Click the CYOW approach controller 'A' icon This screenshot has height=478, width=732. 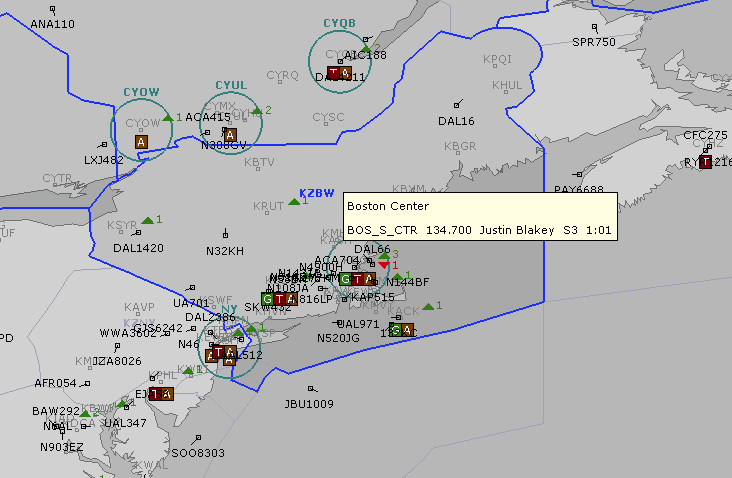141,142
